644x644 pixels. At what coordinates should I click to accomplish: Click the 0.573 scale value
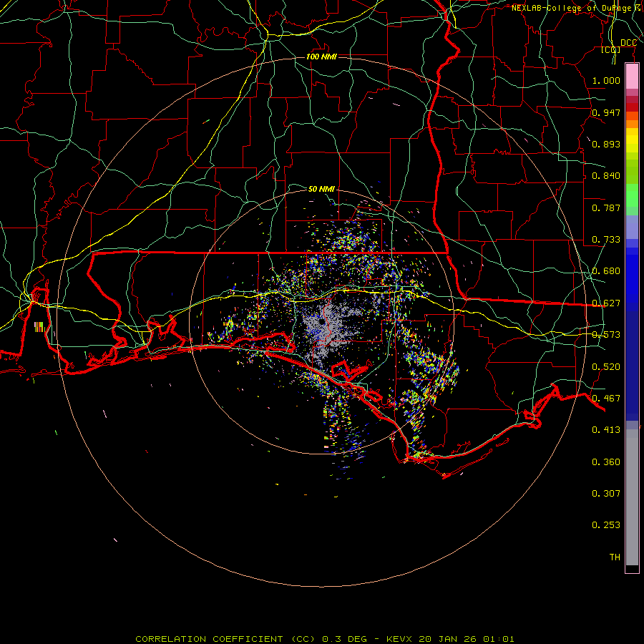(x=606, y=335)
